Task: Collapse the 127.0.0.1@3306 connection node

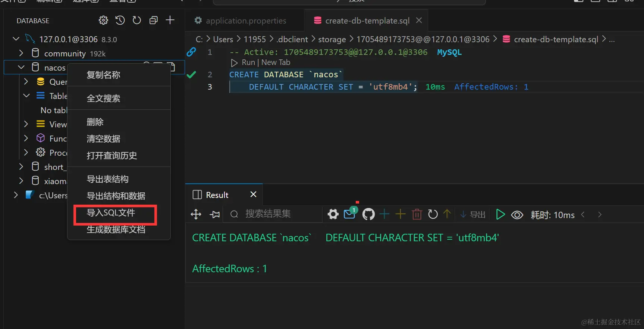Action: click(x=16, y=39)
